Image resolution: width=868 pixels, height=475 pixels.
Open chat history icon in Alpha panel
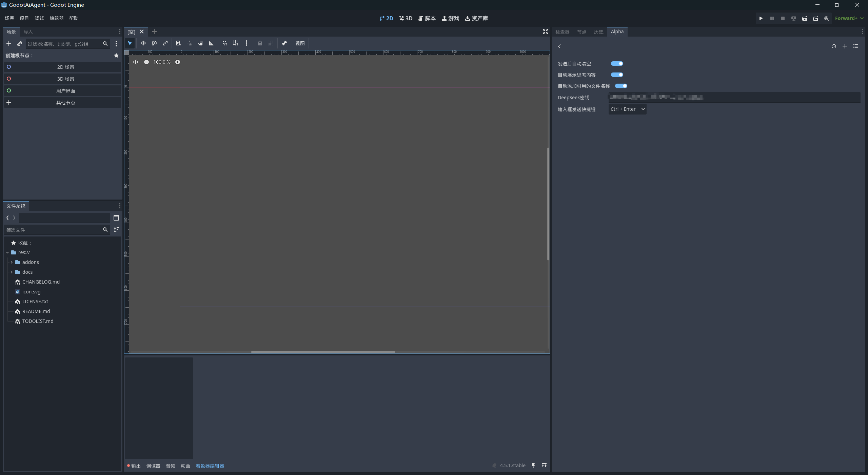point(834,46)
